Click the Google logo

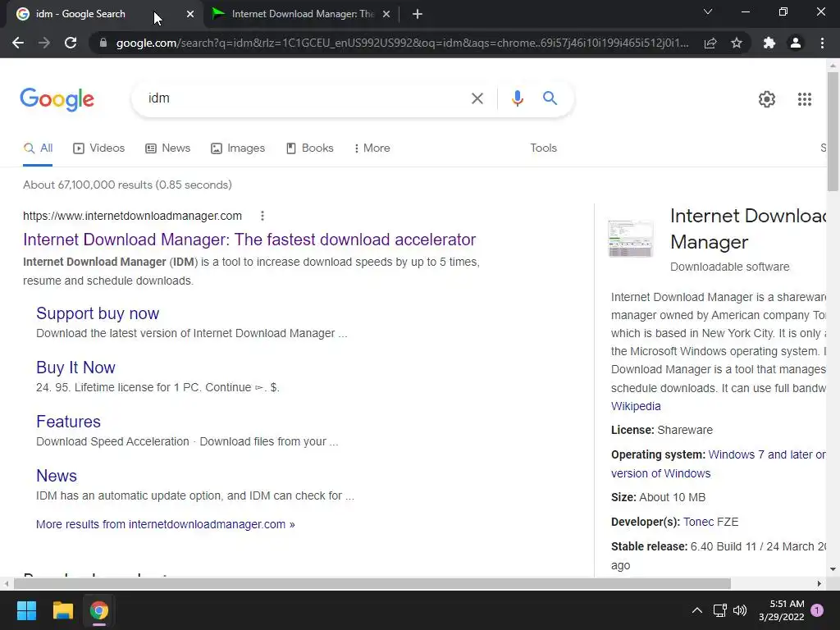57,99
